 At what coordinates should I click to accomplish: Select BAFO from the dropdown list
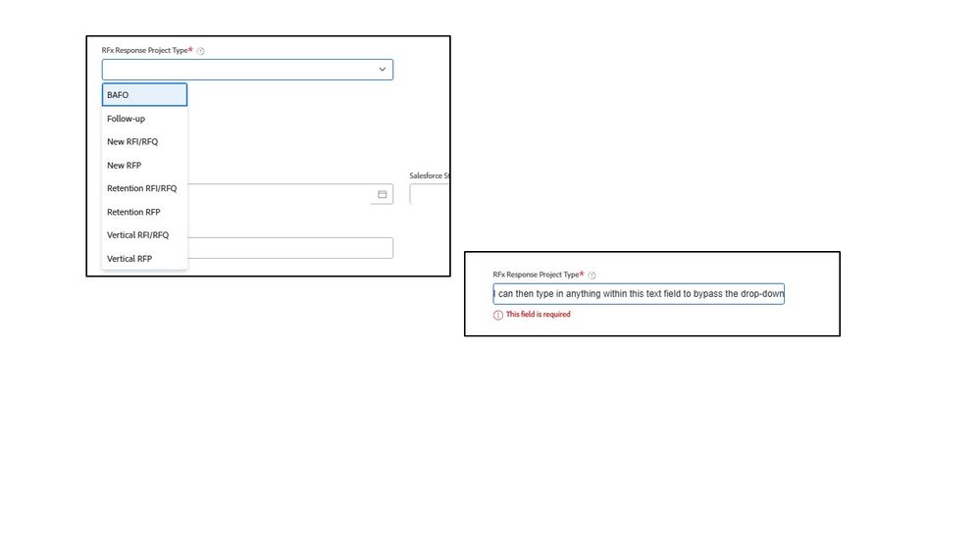(x=144, y=95)
